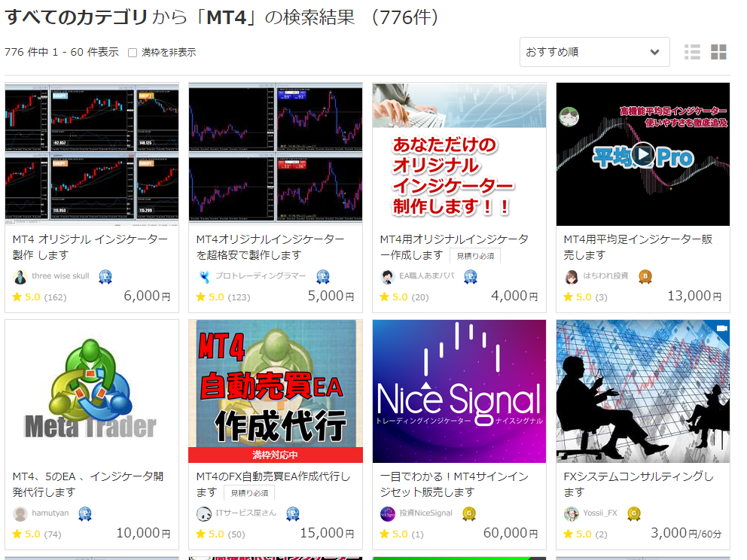
Task: Click Yossii_FX avatar icon
Action: tap(572, 514)
